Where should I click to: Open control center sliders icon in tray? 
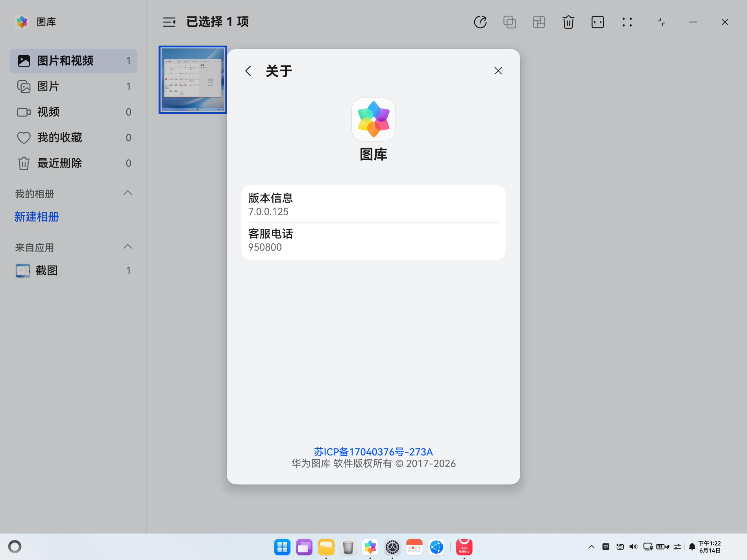[677, 547]
